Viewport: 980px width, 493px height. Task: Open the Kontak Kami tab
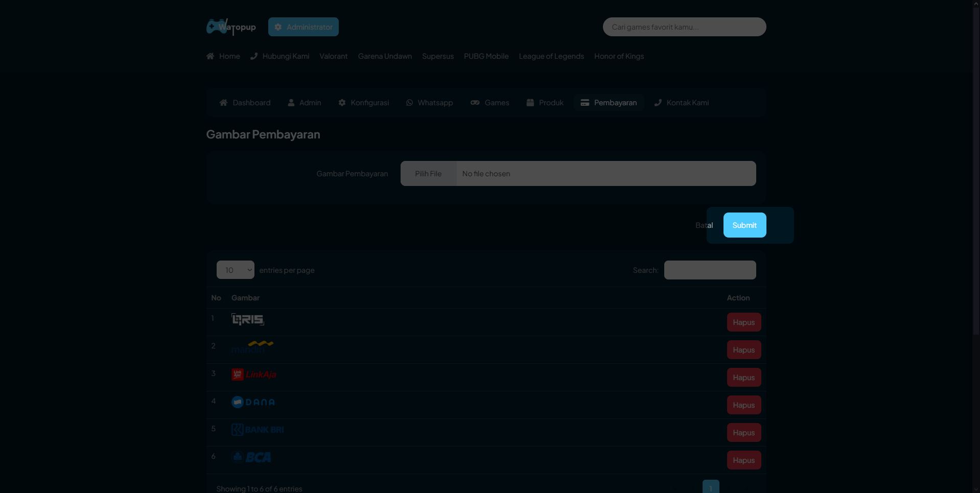[x=682, y=103]
